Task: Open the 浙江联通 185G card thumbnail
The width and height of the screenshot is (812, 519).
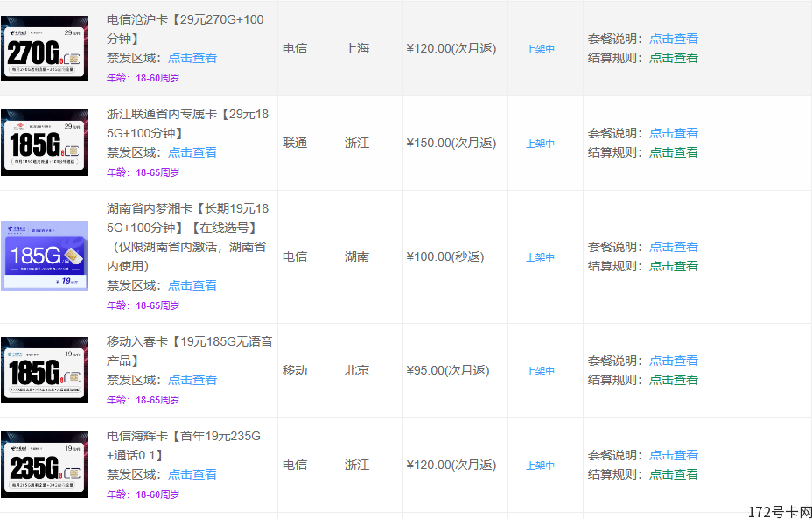Action: pos(45,143)
